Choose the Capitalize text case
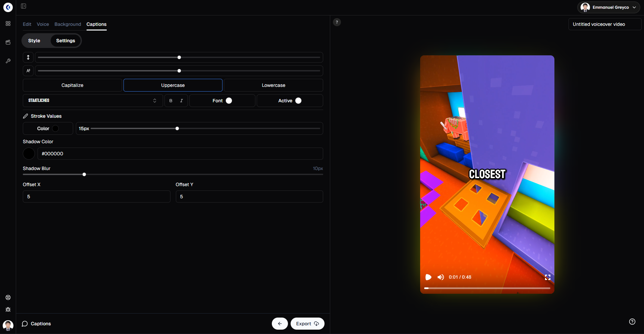644x334 pixels. 72,85
